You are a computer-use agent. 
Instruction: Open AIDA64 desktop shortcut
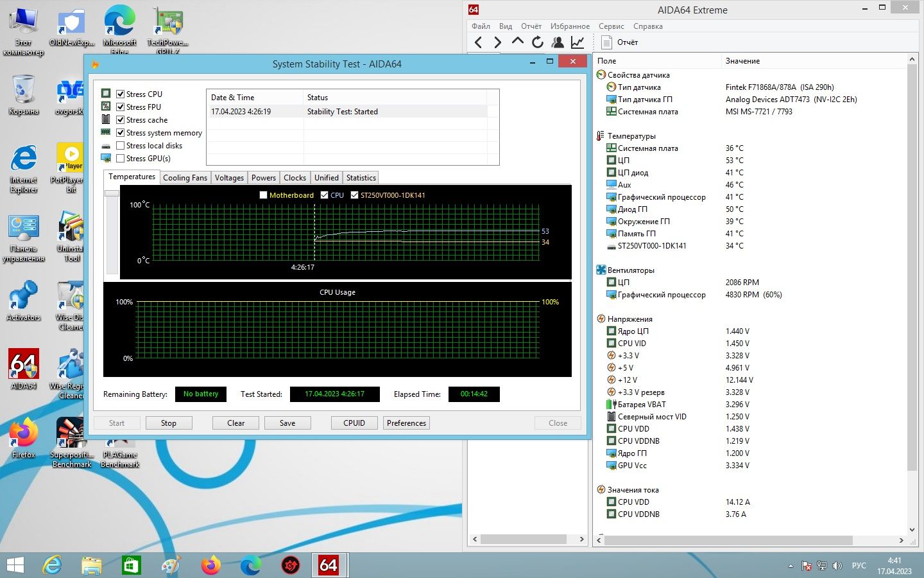(24, 369)
